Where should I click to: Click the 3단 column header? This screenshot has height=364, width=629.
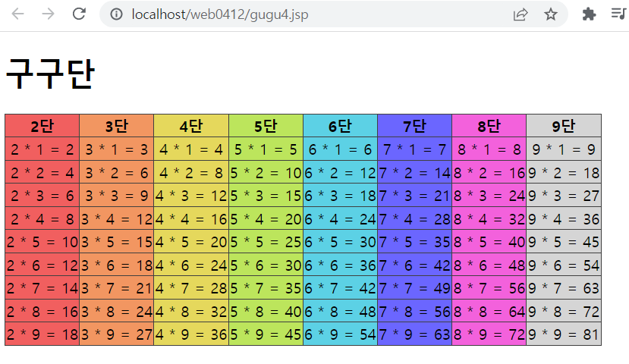pos(117,126)
